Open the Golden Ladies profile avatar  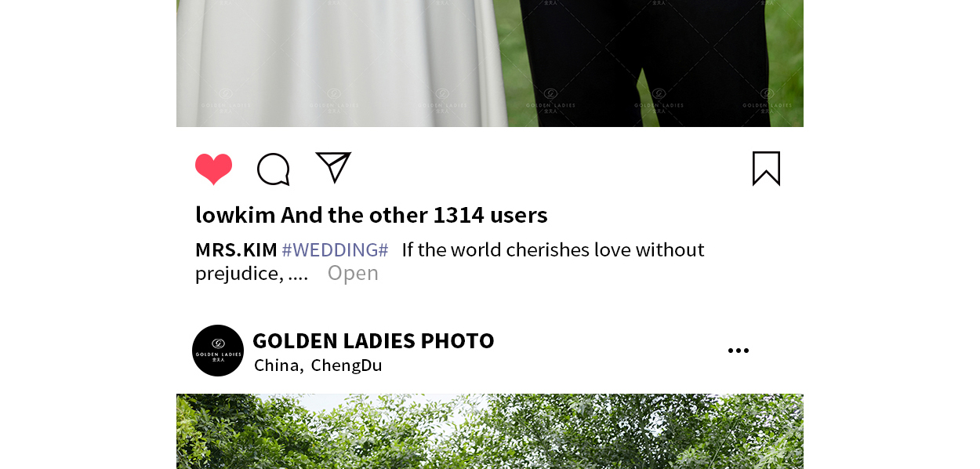218,351
